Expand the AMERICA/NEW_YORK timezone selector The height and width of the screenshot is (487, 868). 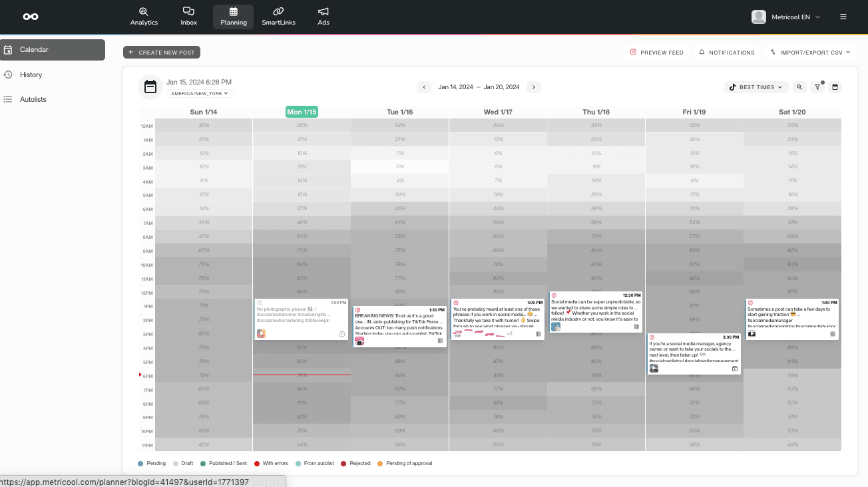pyautogui.click(x=200, y=93)
